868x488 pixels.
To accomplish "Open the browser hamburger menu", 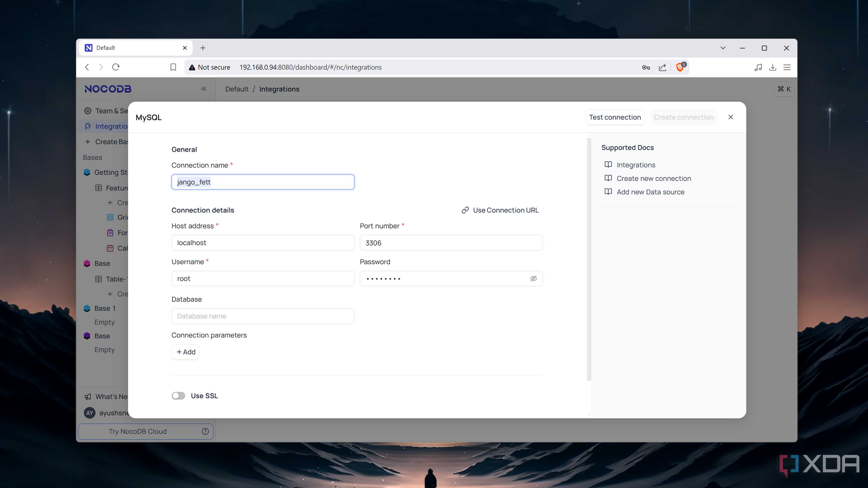I will (787, 67).
